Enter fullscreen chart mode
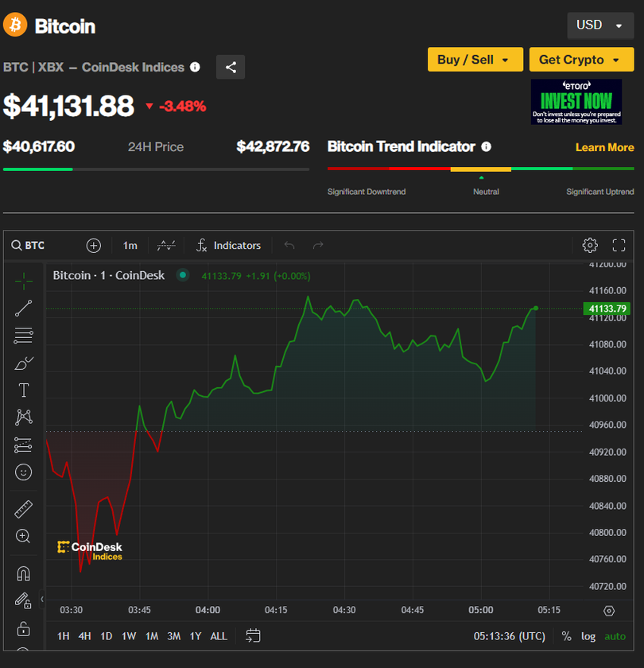This screenshot has width=644, height=668. click(619, 245)
